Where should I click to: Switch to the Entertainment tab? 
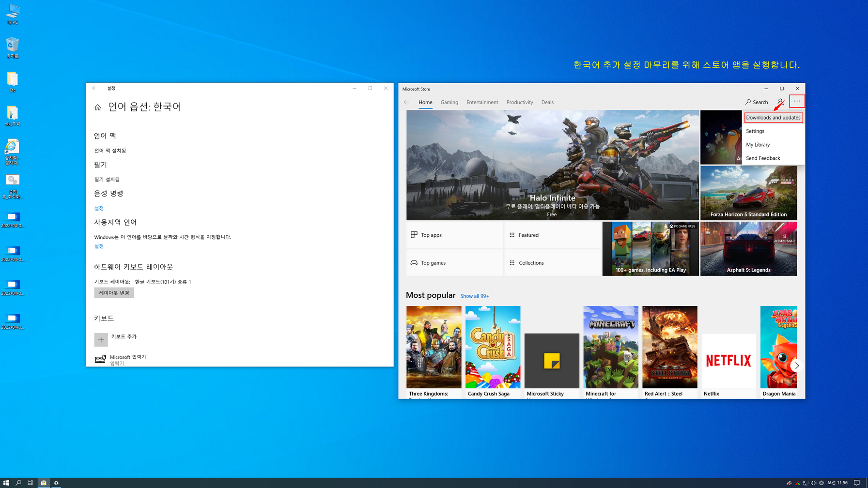(482, 102)
